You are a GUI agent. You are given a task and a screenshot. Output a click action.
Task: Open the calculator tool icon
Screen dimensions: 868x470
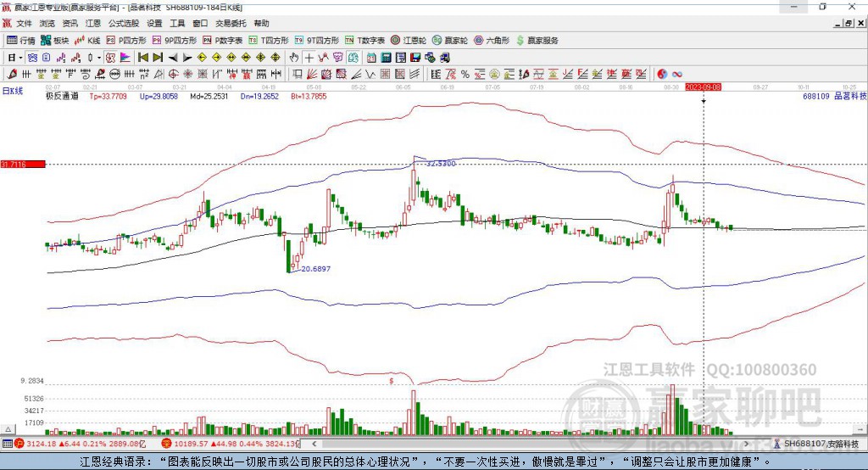coord(386,58)
